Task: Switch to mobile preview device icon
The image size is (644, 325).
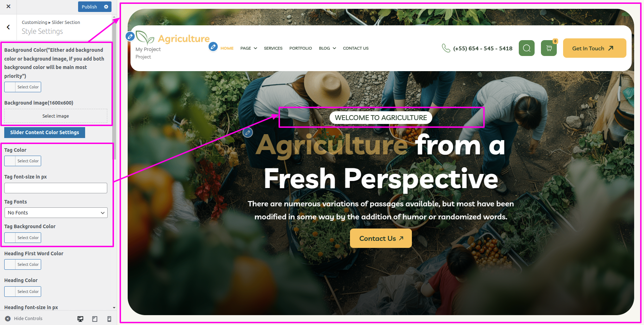Action: pos(109,319)
